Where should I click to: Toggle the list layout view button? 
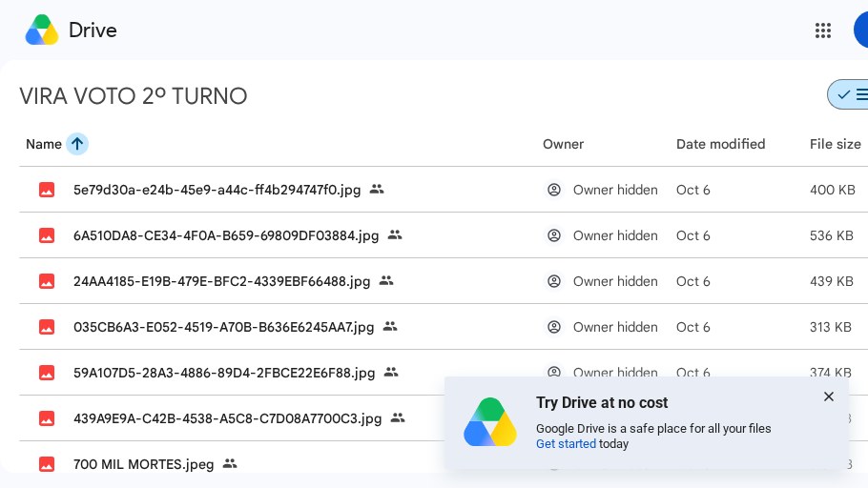[848, 94]
